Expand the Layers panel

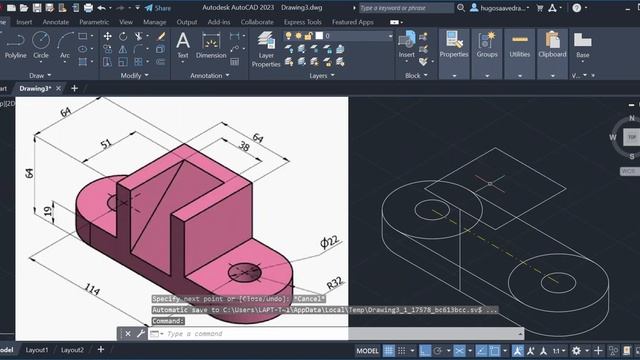click(322, 76)
